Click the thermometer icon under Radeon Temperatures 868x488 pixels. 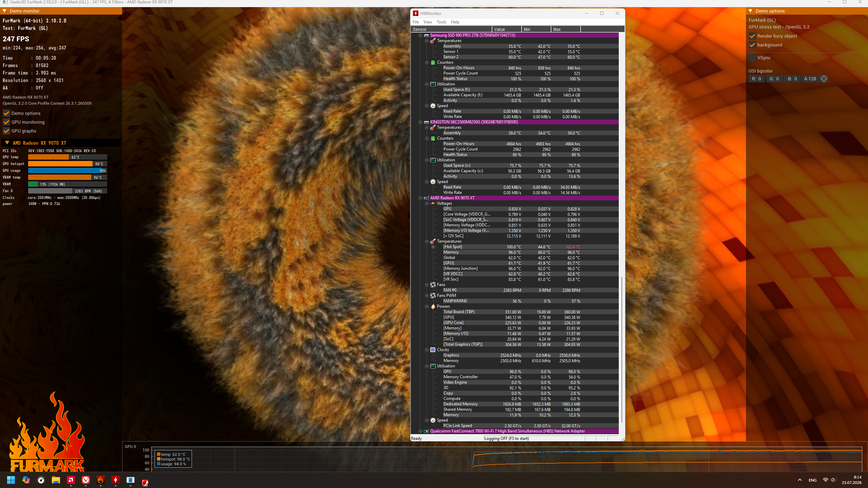[x=433, y=241]
